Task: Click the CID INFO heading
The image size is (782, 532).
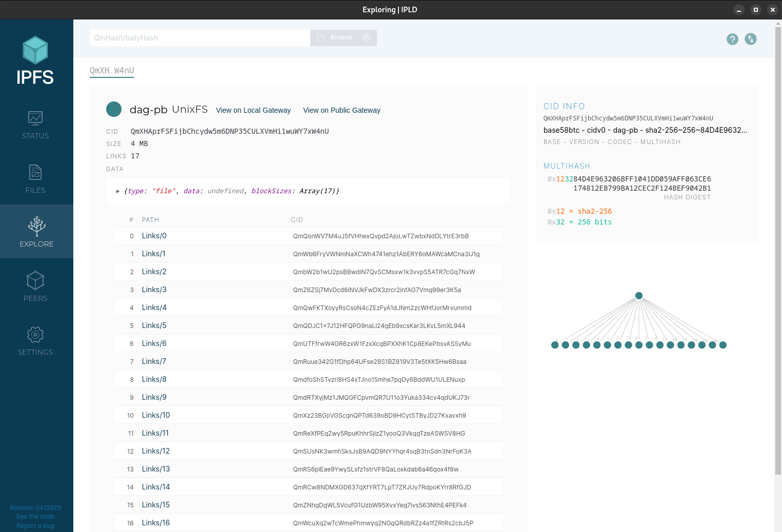Action: (564, 106)
